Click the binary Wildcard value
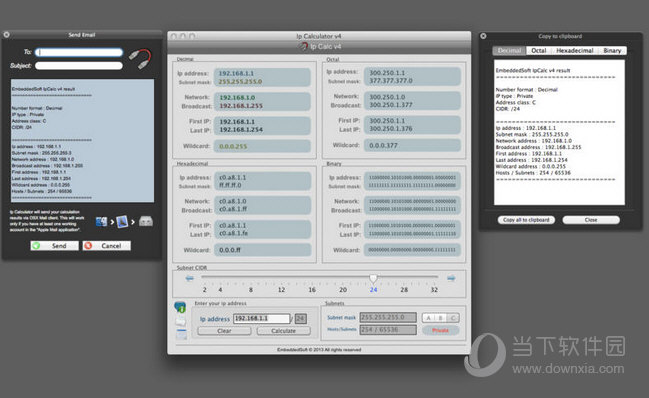 point(412,250)
